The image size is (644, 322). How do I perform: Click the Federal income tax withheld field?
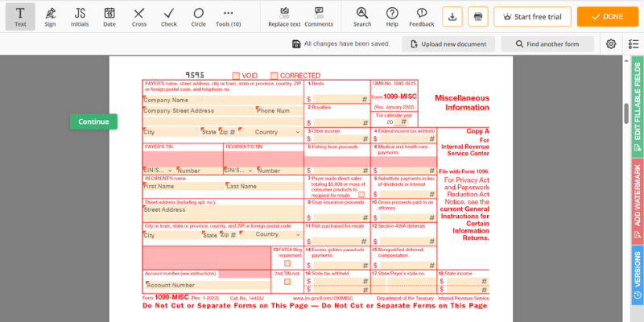coord(407,138)
